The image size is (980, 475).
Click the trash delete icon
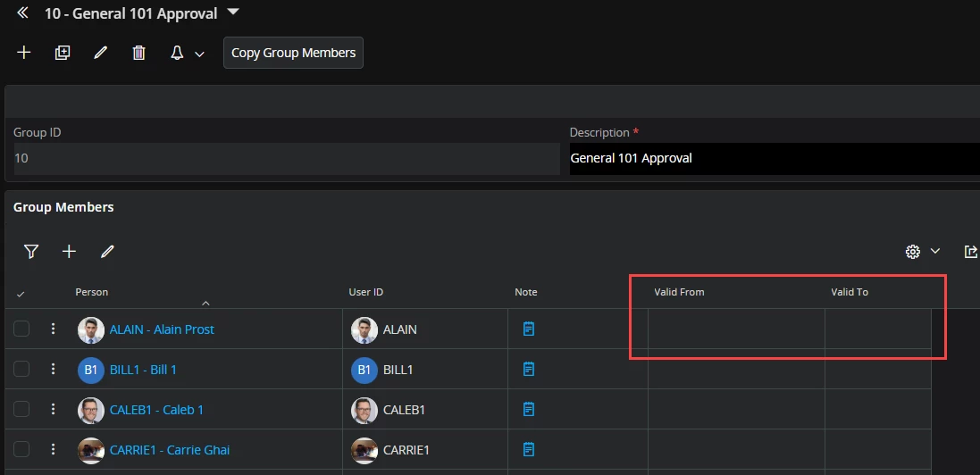138,53
